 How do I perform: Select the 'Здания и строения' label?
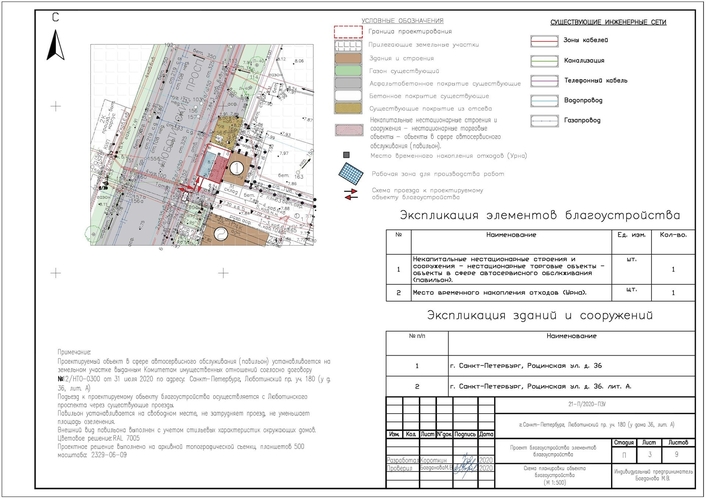[402, 58]
